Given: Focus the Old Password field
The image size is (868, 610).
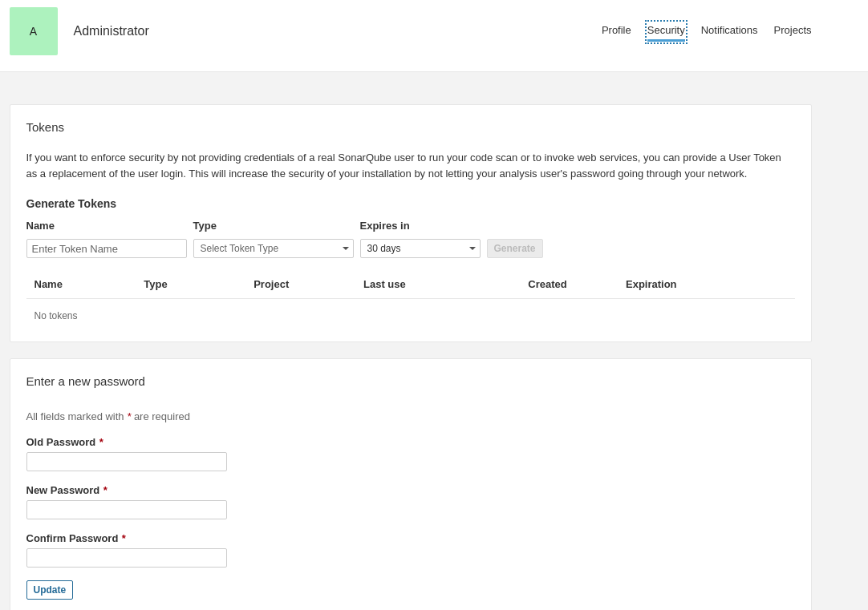Looking at the screenshot, I should click(126, 461).
